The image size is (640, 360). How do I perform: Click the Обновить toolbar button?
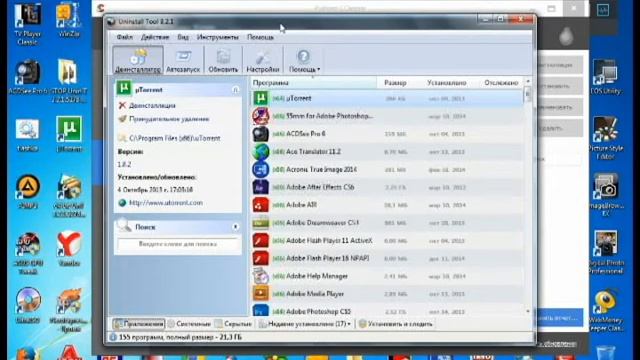223,60
